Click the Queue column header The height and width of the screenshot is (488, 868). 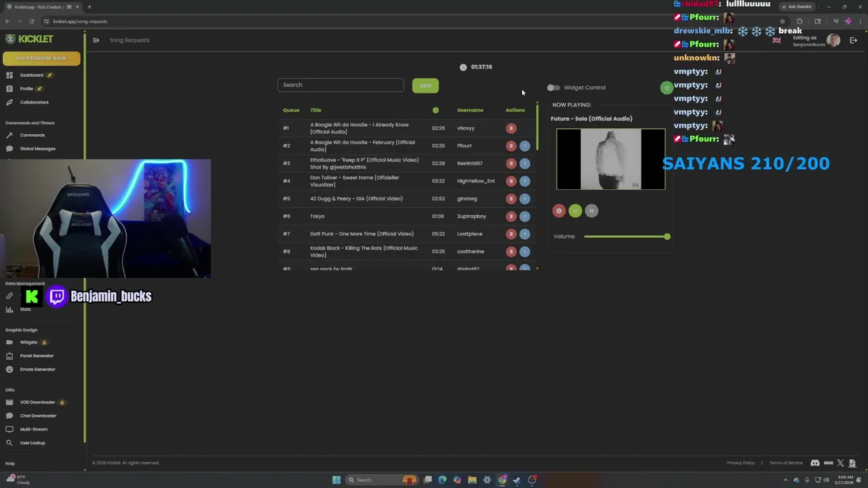291,110
